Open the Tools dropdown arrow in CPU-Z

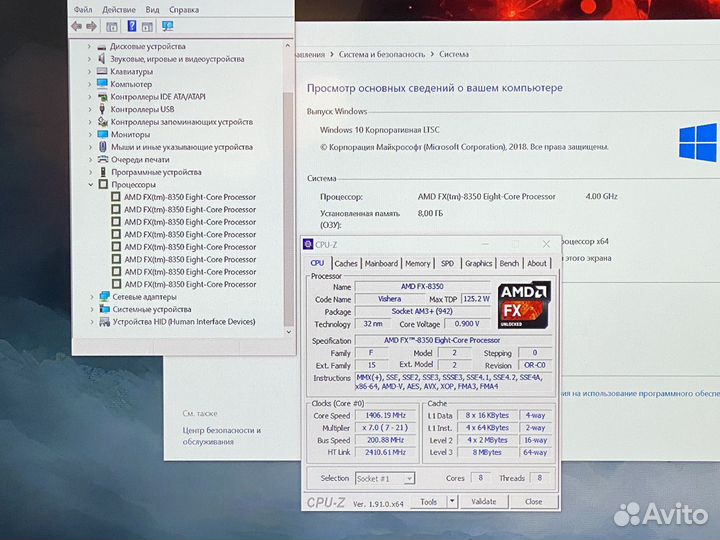(452, 501)
